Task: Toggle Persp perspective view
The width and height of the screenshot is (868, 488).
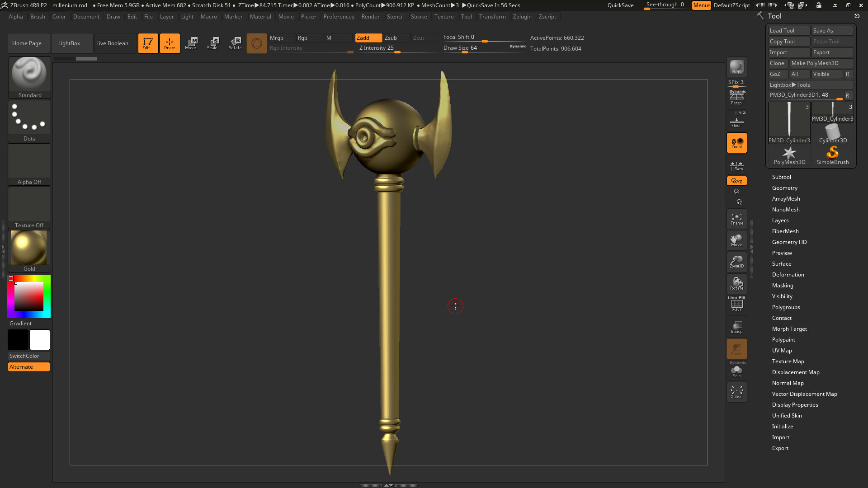Action: (x=736, y=98)
